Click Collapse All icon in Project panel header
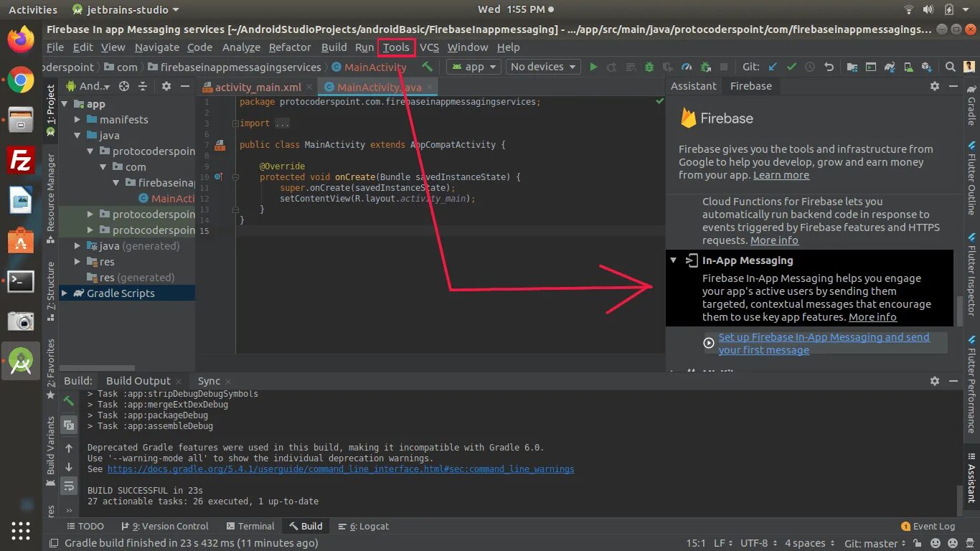 pyautogui.click(x=142, y=86)
